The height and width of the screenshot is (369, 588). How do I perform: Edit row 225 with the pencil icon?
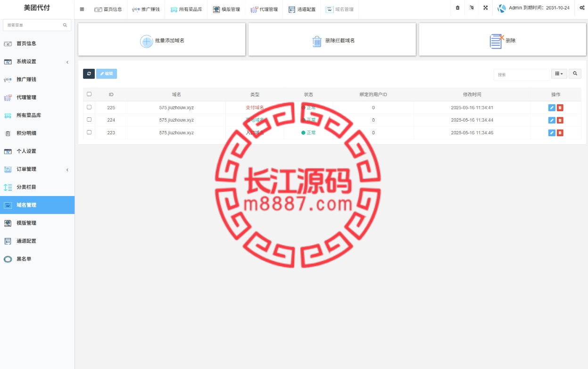click(552, 107)
